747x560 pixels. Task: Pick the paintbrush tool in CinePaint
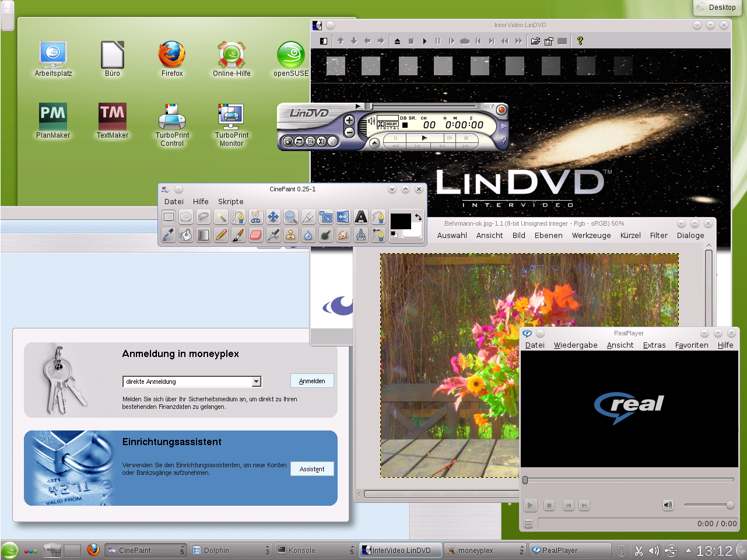[239, 235]
